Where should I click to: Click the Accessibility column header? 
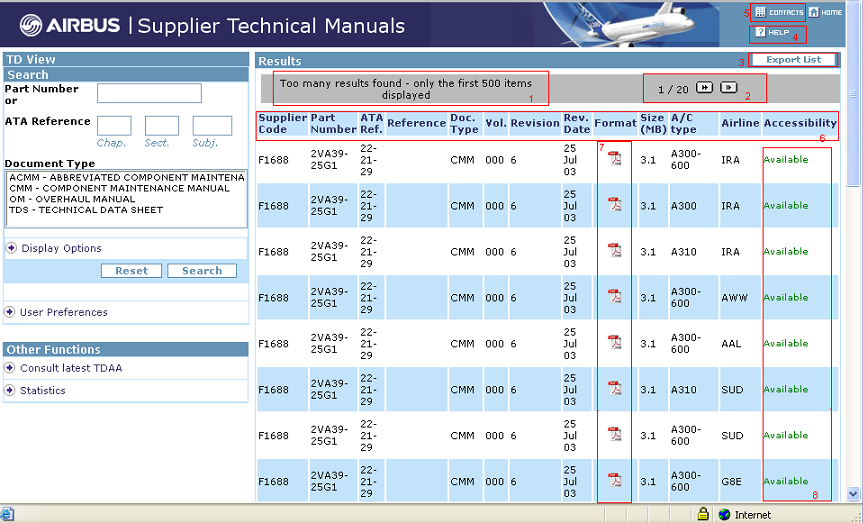[800, 123]
